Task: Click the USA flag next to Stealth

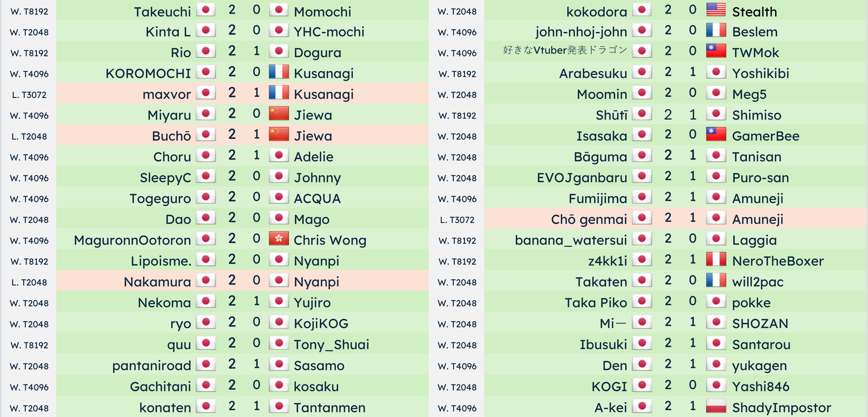Action: pos(716,10)
